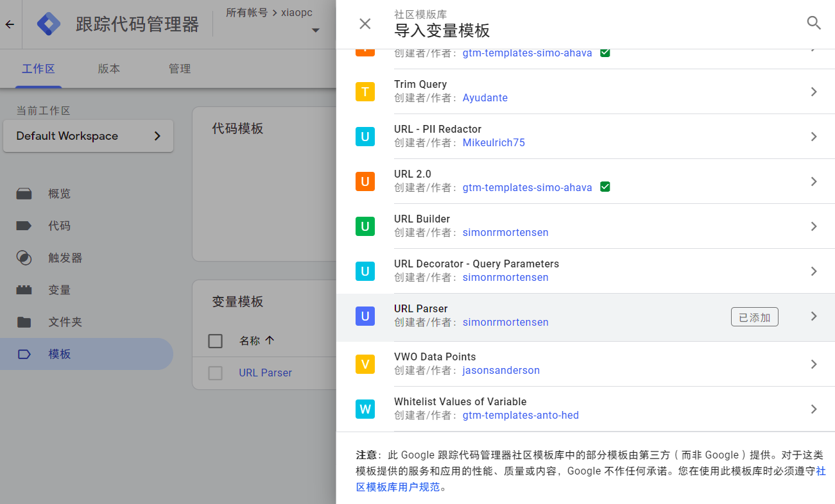This screenshot has width=835, height=504.
Task: Click the 名称 column header
Action: pos(250,340)
